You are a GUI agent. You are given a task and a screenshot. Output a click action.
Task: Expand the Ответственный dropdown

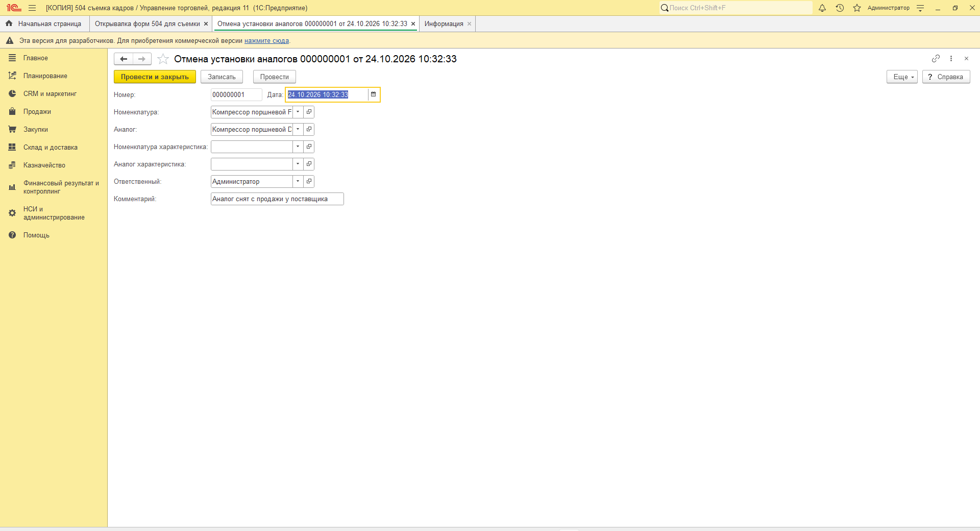point(298,181)
